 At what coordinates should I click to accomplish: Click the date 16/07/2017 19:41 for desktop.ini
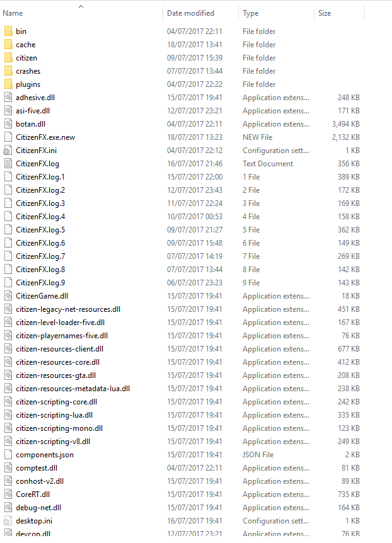[195, 521]
